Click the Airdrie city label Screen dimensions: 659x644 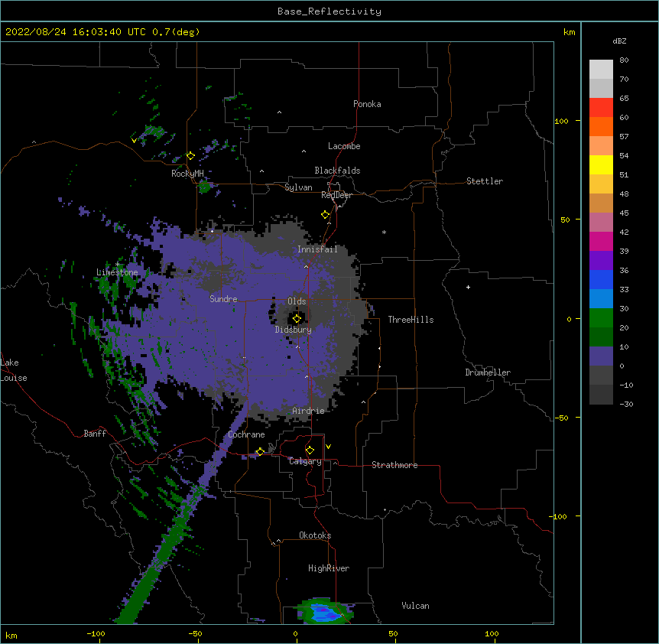pyautogui.click(x=308, y=411)
